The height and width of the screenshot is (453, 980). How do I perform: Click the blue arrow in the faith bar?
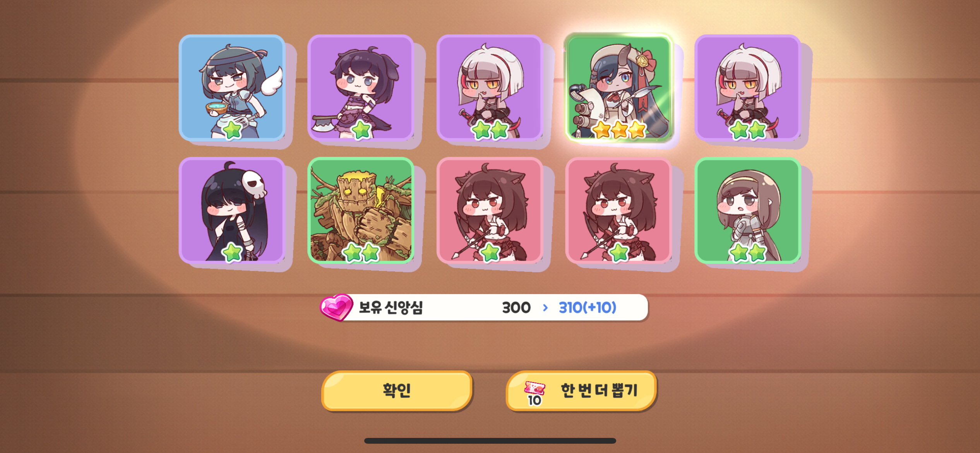pos(545,308)
